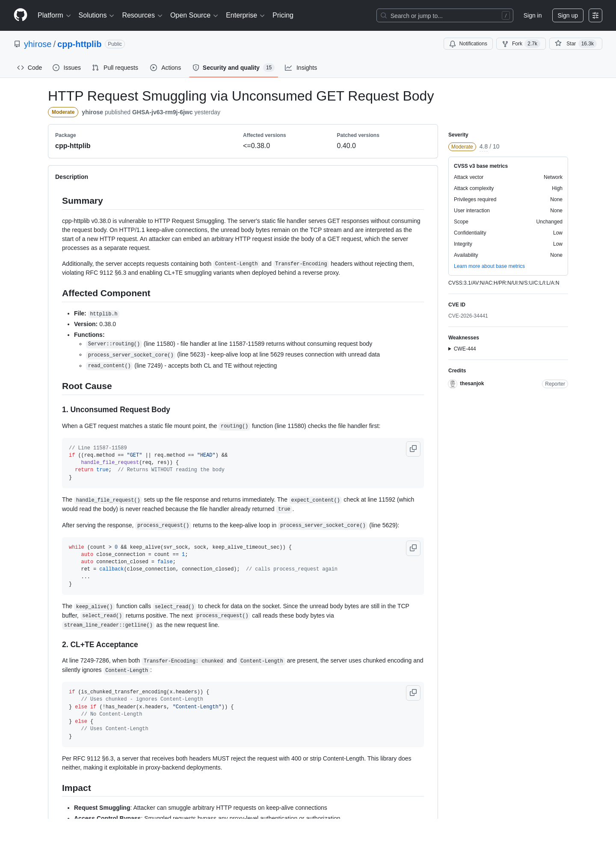616x856 pixels.
Task: Expand the Enterprise menu
Action: pyautogui.click(x=245, y=15)
